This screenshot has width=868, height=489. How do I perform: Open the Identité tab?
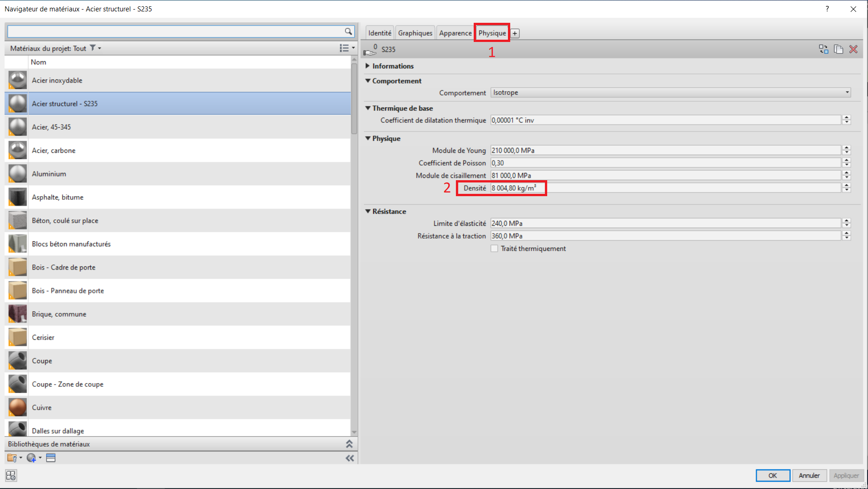pos(380,33)
